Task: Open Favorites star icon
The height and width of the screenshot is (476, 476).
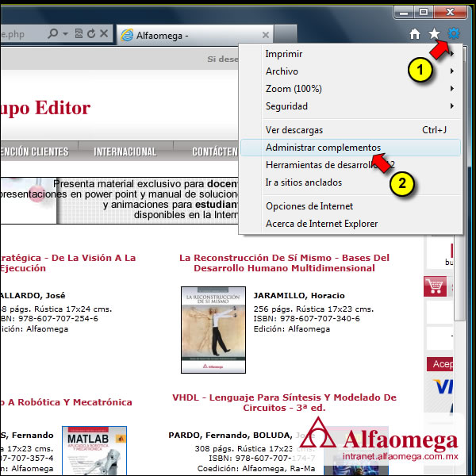Action: click(x=435, y=34)
